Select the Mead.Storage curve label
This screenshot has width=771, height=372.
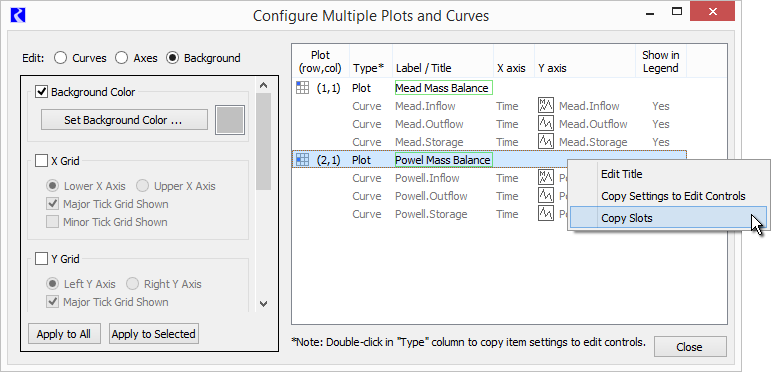tap(429, 142)
